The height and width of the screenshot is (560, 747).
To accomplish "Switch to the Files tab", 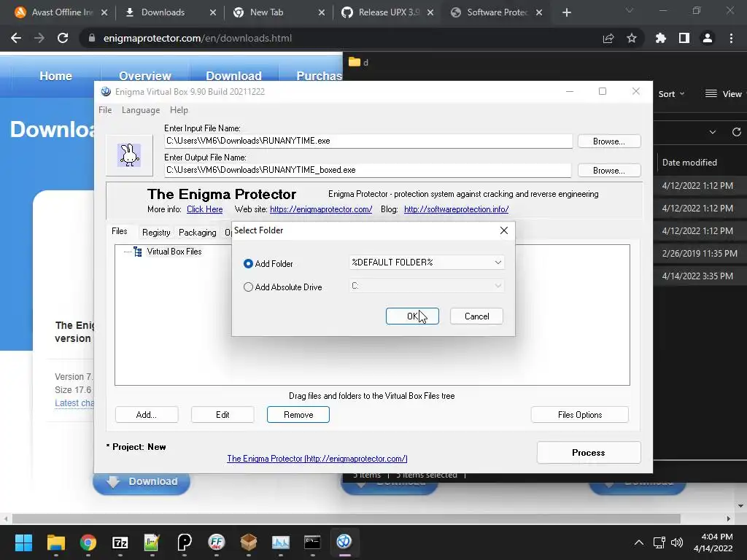I will pyautogui.click(x=120, y=231).
